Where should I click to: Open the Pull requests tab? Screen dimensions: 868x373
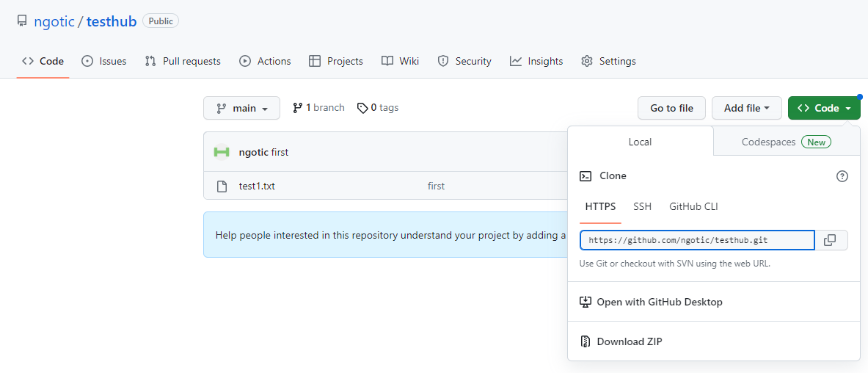pyautogui.click(x=183, y=61)
